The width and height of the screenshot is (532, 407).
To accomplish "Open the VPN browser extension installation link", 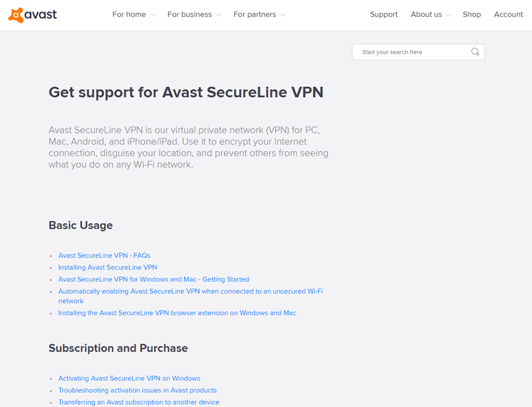I will click(x=177, y=313).
